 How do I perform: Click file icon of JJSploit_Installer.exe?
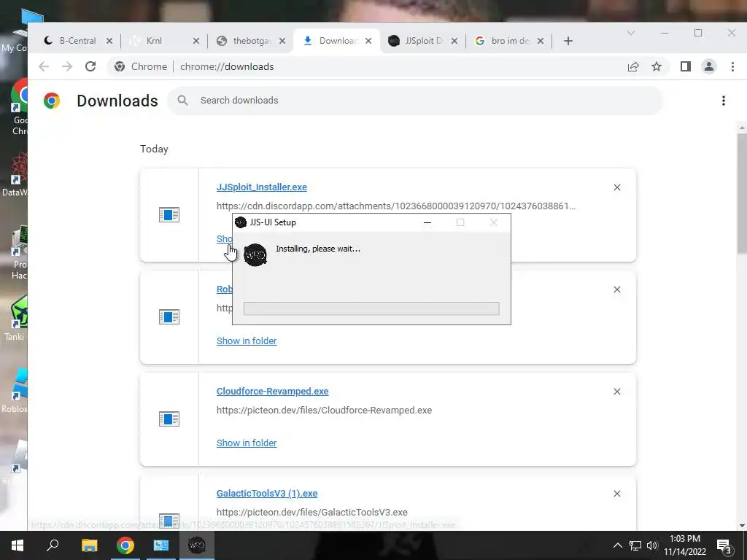pos(169,215)
